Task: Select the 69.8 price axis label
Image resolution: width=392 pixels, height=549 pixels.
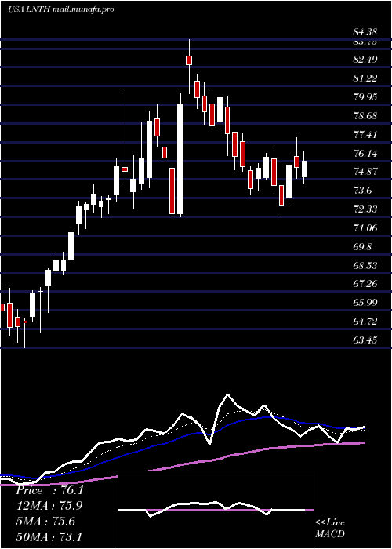Action: tap(363, 247)
